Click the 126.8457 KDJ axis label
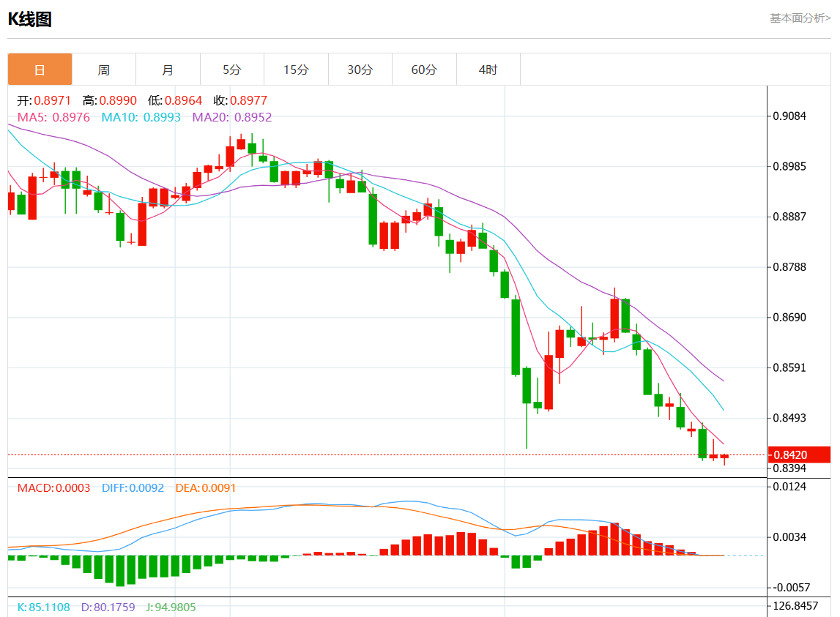This screenshot has height=617, width=840. [x=795, y=606]
